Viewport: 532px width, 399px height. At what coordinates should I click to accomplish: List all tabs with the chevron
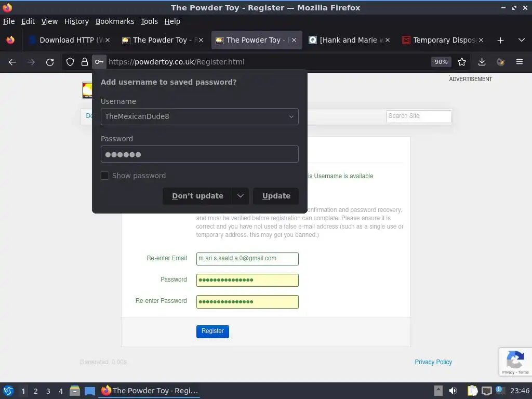(x=522, y=40)
